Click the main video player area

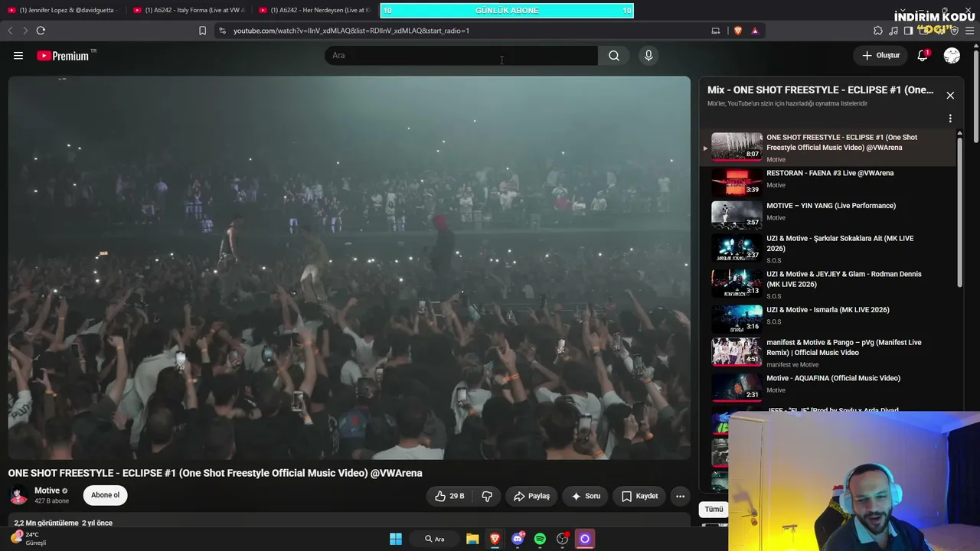pos(349,268)
